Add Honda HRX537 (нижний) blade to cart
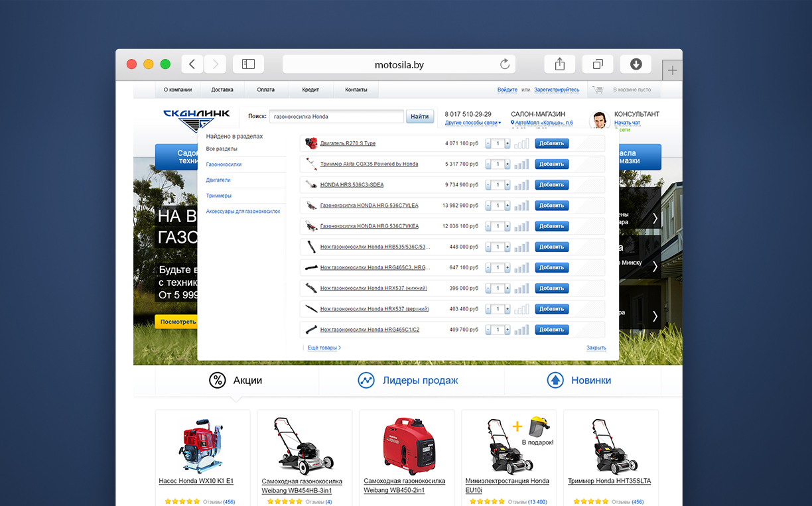 point(552,288)
